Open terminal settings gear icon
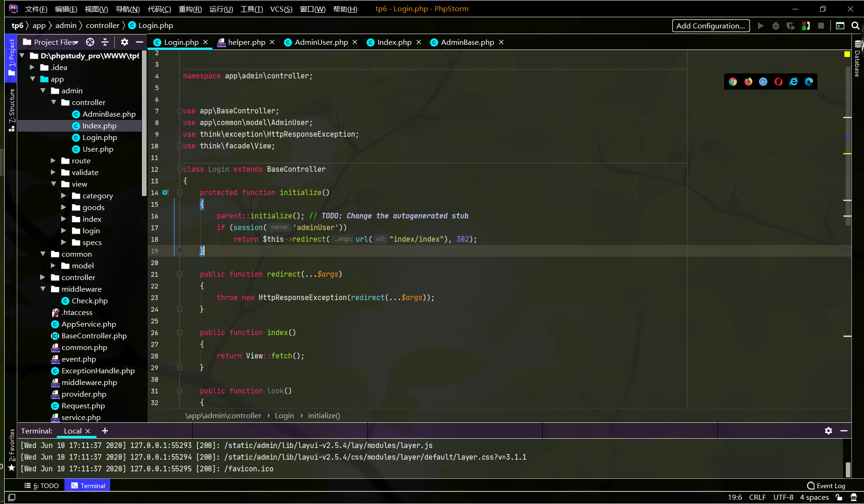 pyautogui.click(x=829, y=431)
